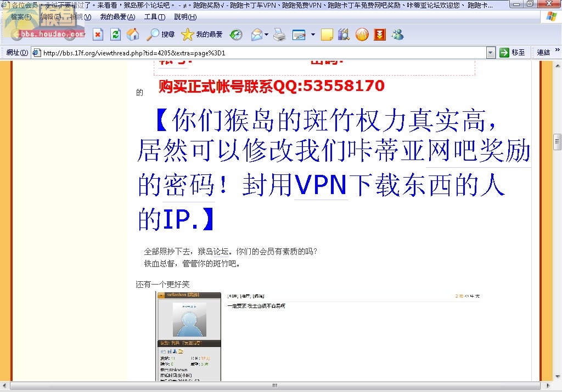Click vertical scrollbar up arrow

[558, 65]
